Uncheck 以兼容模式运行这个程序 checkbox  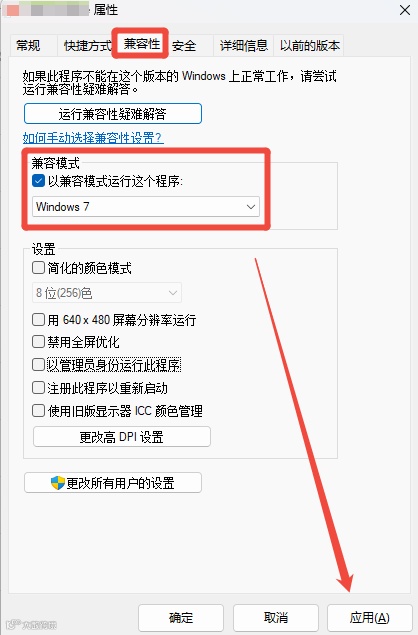[38, 181]
